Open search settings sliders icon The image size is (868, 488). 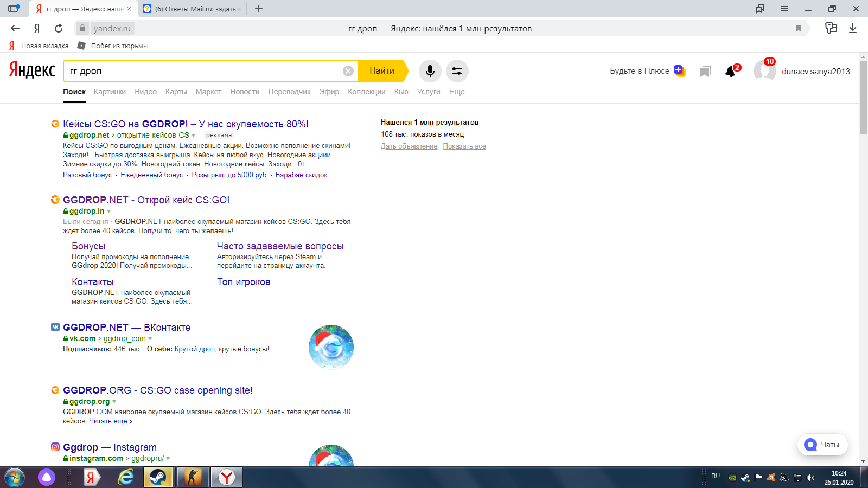[x=457, y=71]
